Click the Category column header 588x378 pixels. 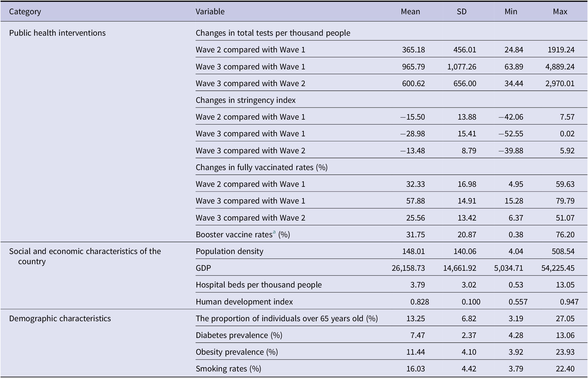pyautogui.click(x=25, y=12)
